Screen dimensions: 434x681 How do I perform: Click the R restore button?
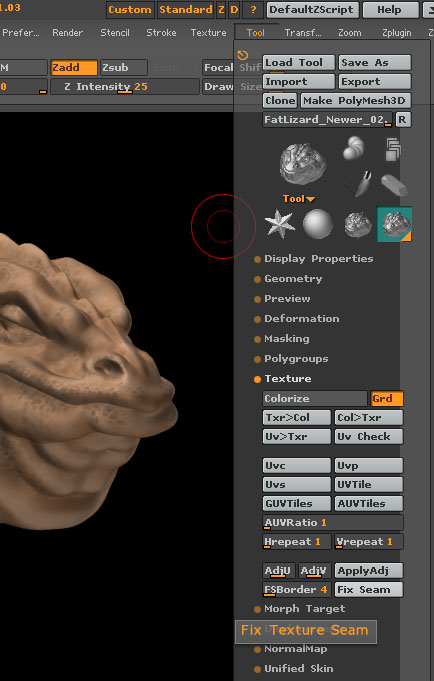(x=403, y=119)
